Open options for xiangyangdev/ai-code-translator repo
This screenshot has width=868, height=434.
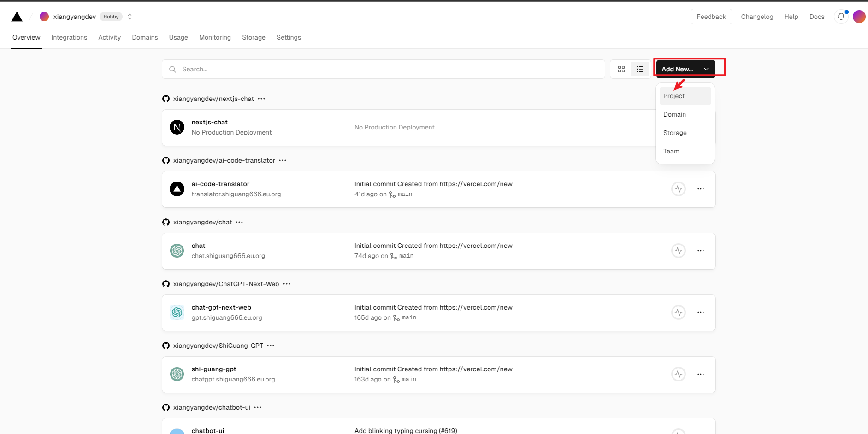coord(283,160)
